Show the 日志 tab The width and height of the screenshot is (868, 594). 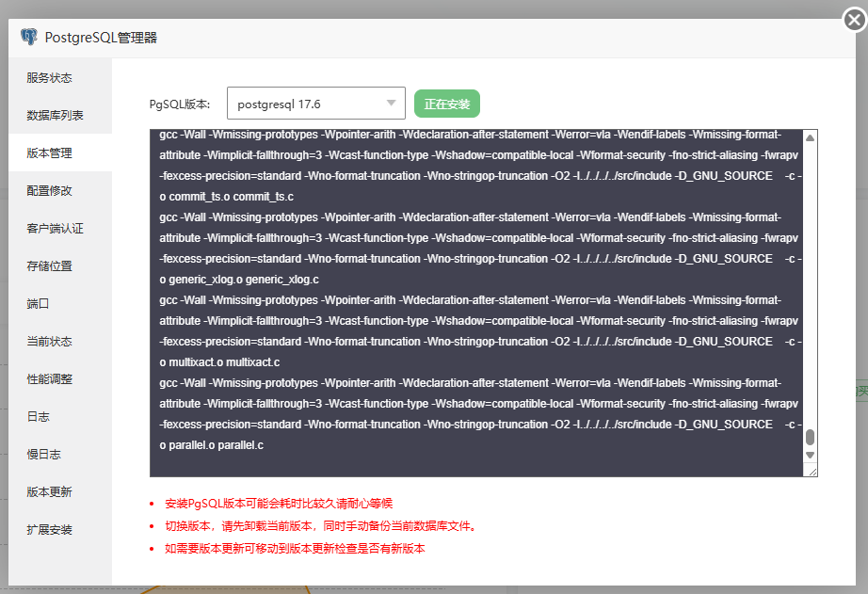(60, 417)
